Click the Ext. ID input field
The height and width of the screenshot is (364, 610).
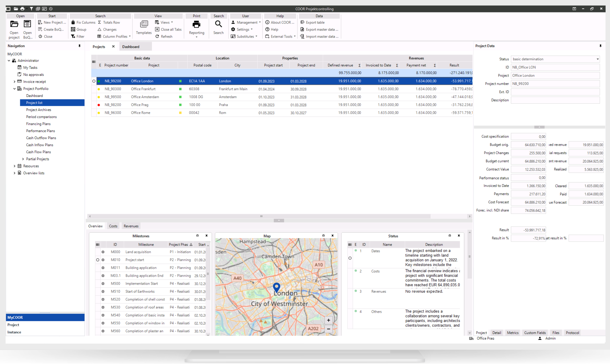555,92
